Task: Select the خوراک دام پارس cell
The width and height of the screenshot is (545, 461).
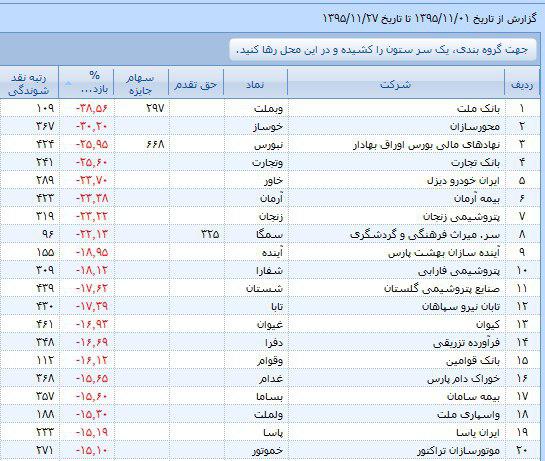Action: (397, 378)
